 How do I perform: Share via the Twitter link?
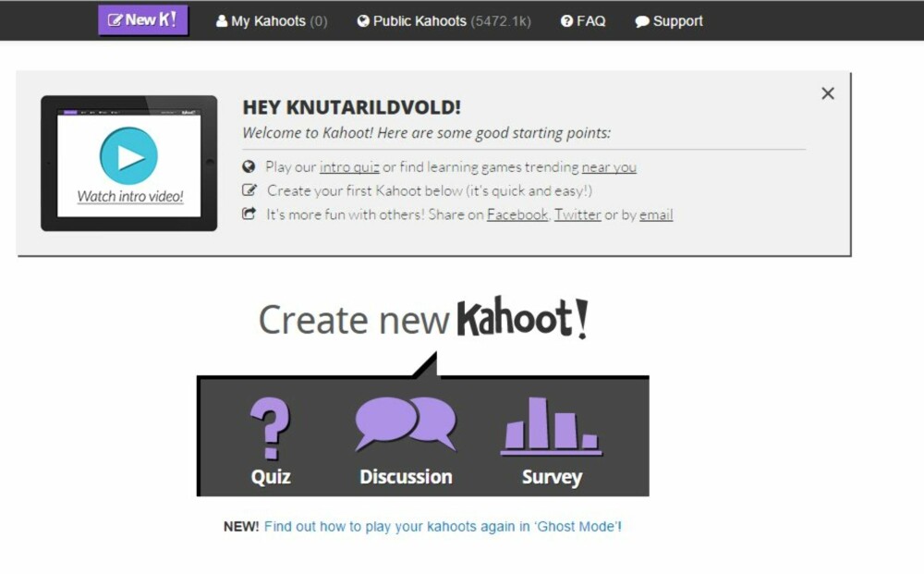click(577, 214)
